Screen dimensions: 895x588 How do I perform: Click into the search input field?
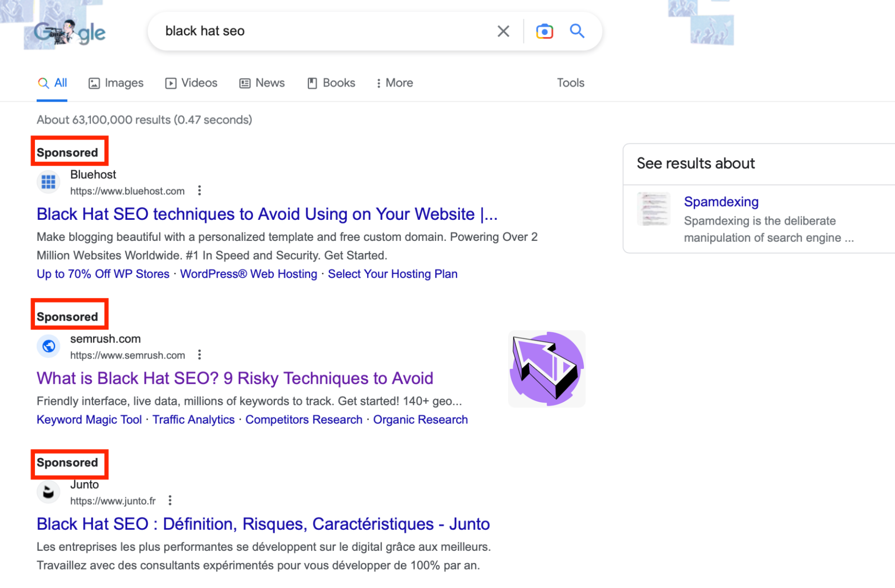tap(322, 31)
